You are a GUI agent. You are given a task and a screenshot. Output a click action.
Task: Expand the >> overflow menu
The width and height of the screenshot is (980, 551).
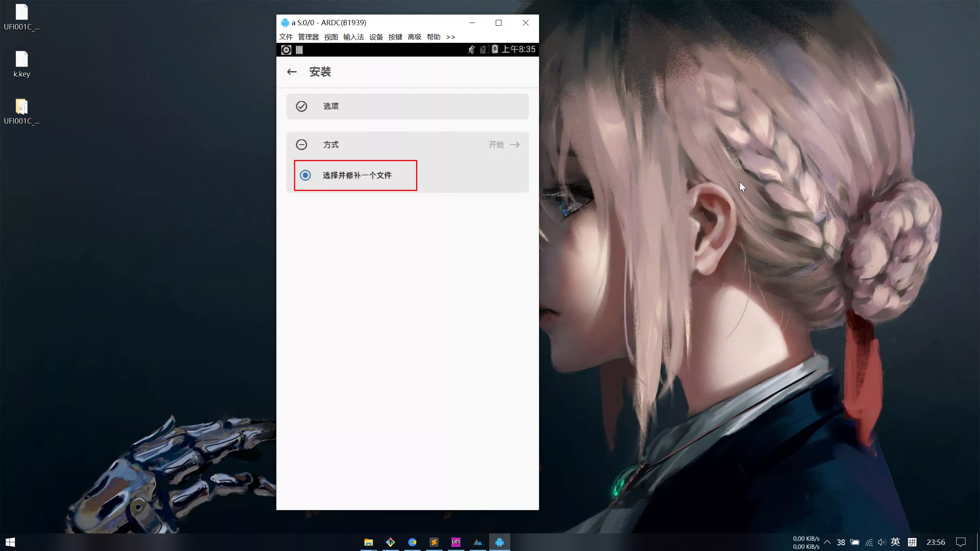[x=451, y=37]
